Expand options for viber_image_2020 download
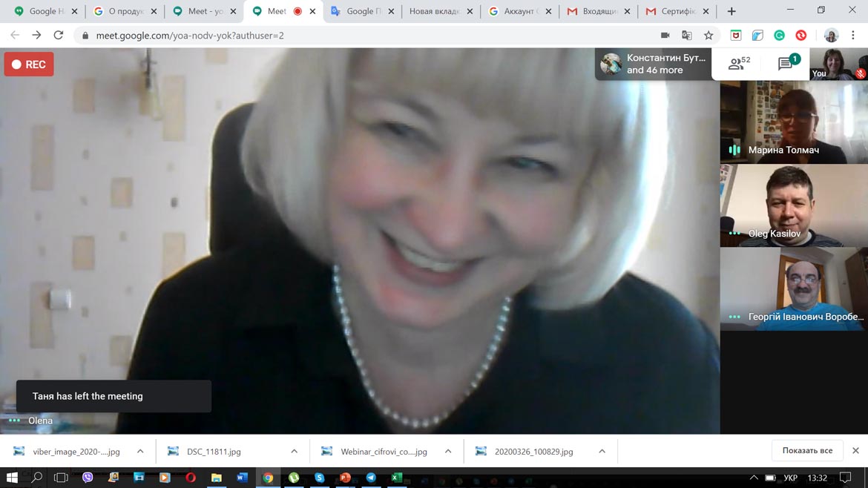This screenshot has height=488, width=868. (x=140, y=451)
